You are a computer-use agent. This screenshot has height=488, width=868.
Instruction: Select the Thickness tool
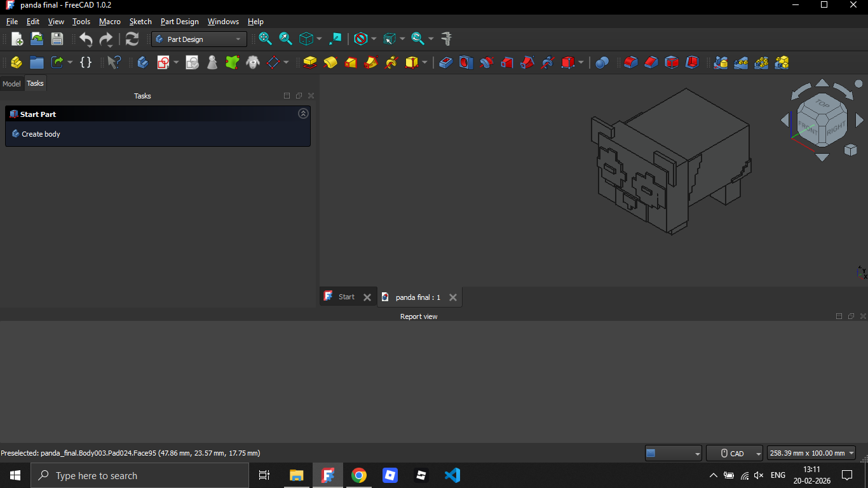[x=691, y=62]
